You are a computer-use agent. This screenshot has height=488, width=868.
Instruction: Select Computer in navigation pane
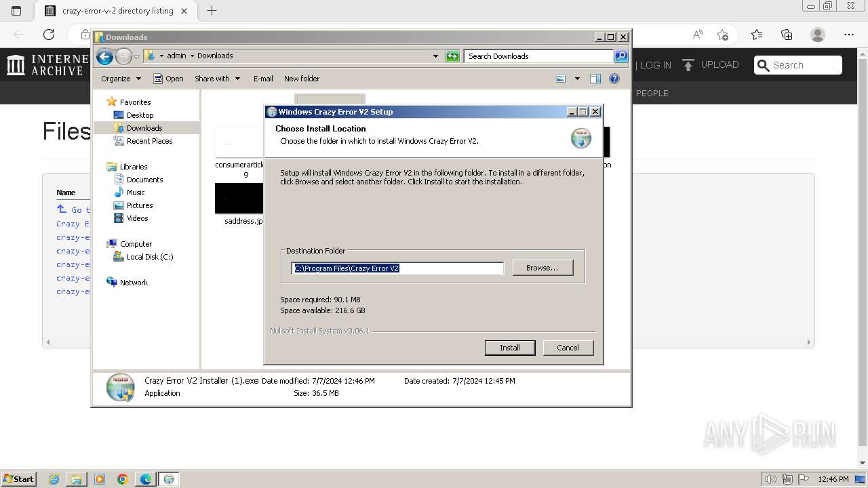point(136,244)
